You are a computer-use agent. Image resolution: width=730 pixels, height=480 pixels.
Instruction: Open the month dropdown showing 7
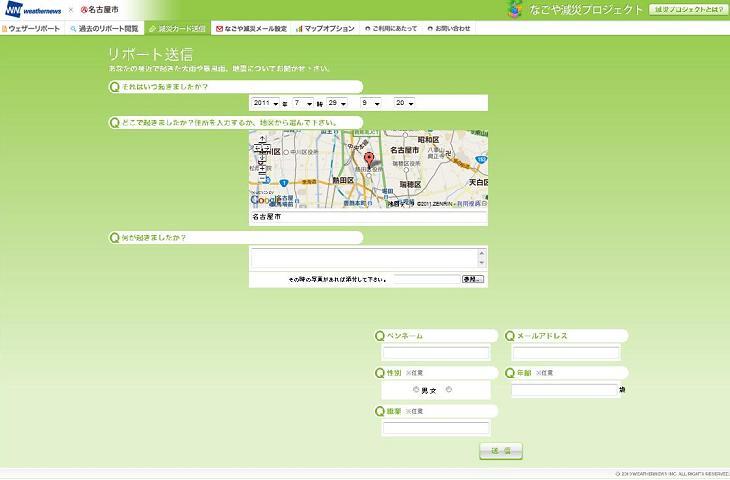[x=303, y=103]
